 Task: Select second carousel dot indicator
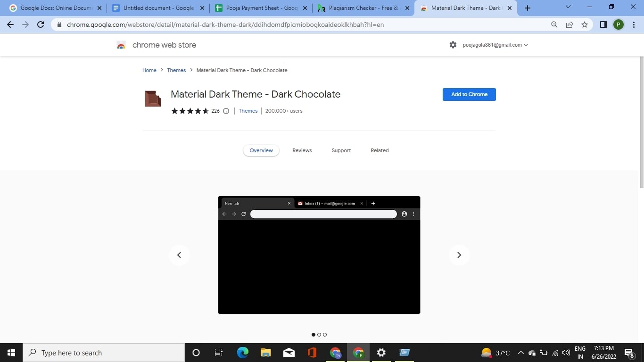tap(319, 335)
